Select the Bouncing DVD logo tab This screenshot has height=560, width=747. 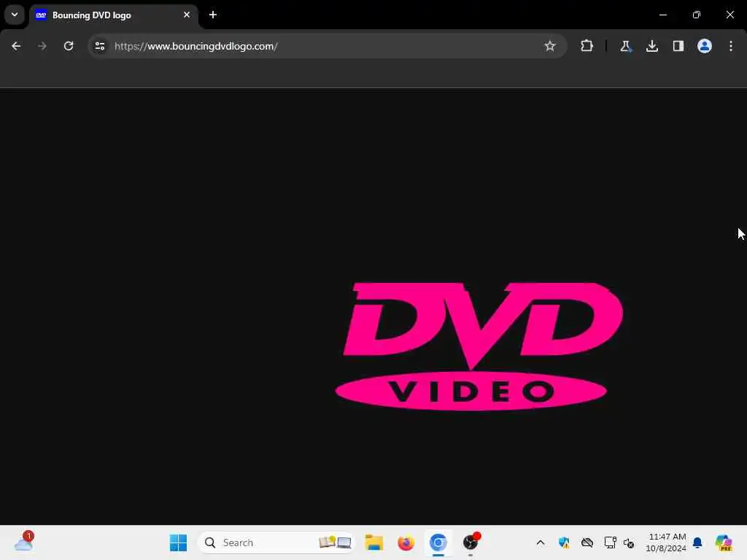pos(113,15)
